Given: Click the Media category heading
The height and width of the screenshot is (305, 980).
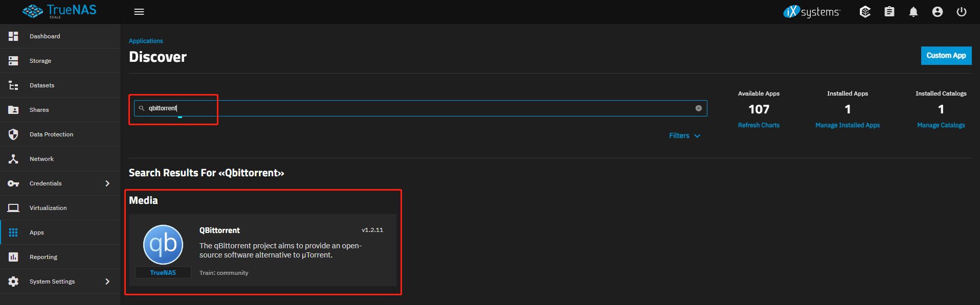Looking at the screenshot, I should pyautogui.click(x=143, y=200).
